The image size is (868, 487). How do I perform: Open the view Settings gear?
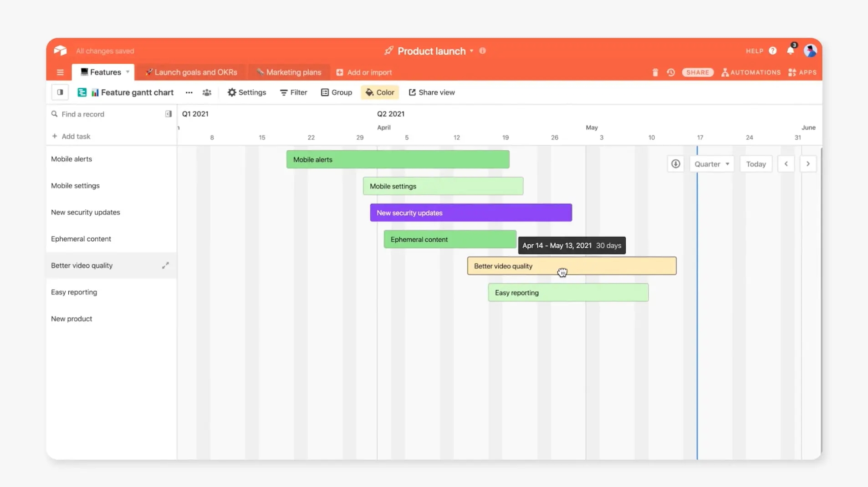246,92
